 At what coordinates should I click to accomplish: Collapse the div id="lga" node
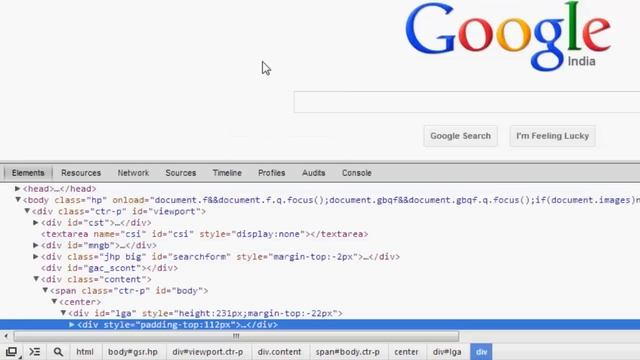[63, 313]
